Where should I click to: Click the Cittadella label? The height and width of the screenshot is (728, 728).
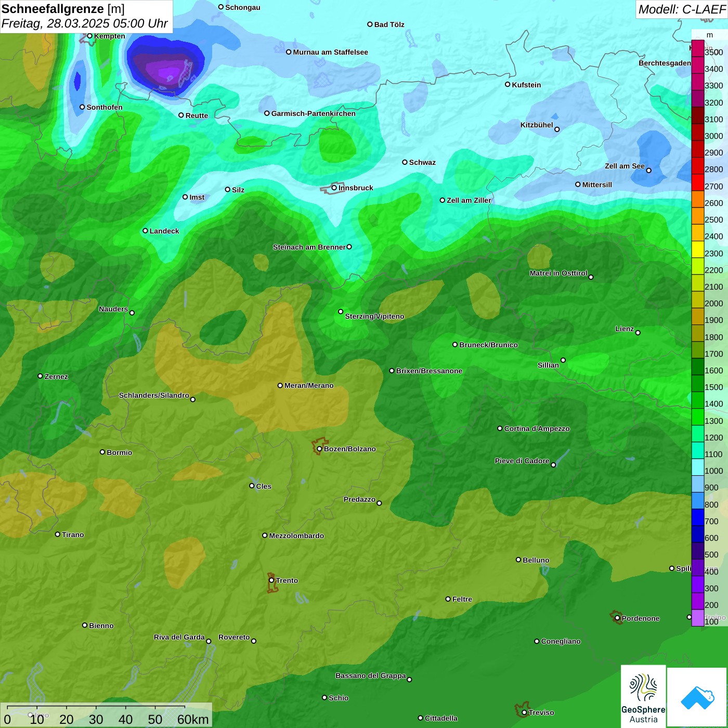[441, 718]
